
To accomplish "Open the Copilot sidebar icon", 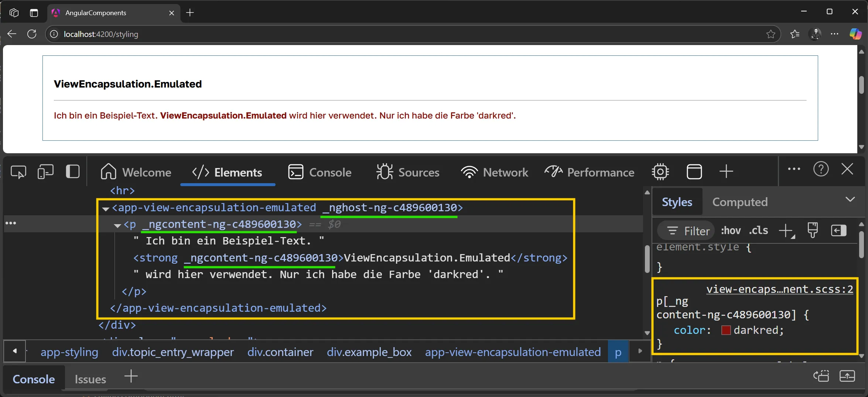I will [855, 34].
